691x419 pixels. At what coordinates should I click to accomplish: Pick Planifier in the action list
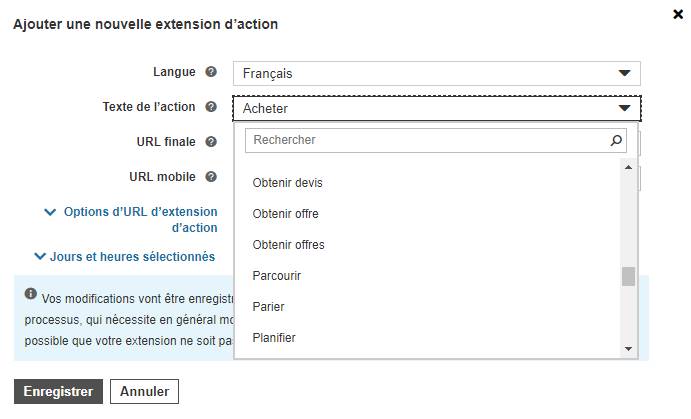tap(274, 338)
